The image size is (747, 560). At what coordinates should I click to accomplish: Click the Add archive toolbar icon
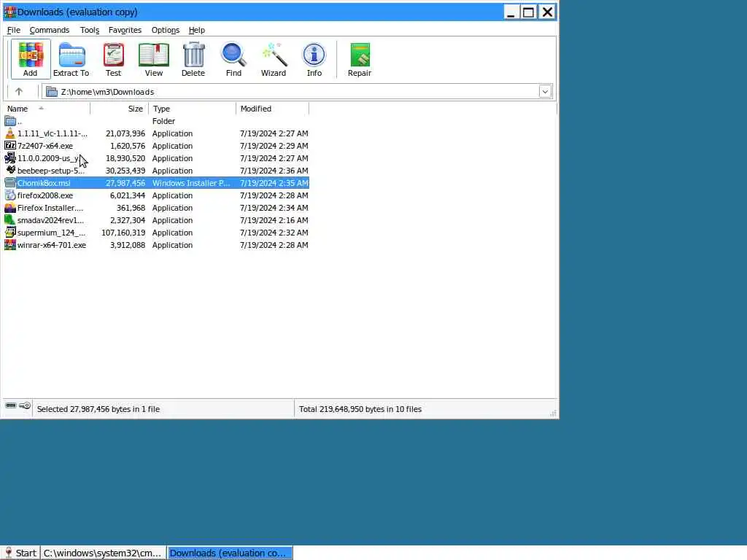tap(31, 55)
